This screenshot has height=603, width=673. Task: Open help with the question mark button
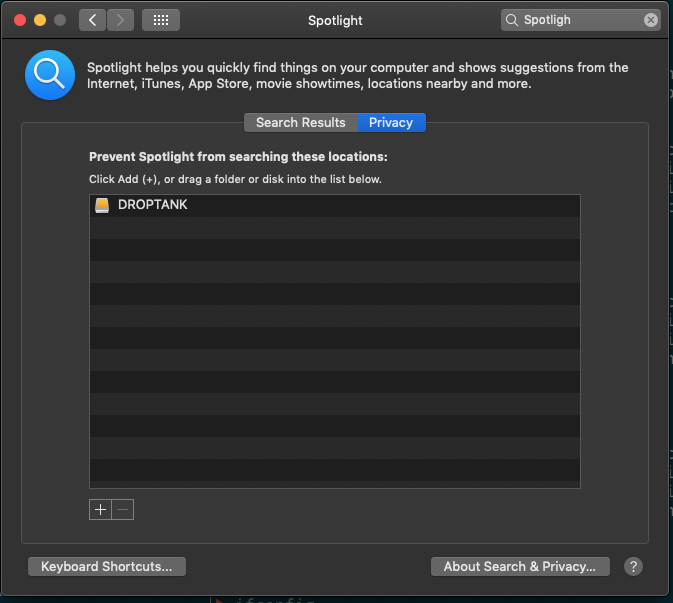coord(633,567)
